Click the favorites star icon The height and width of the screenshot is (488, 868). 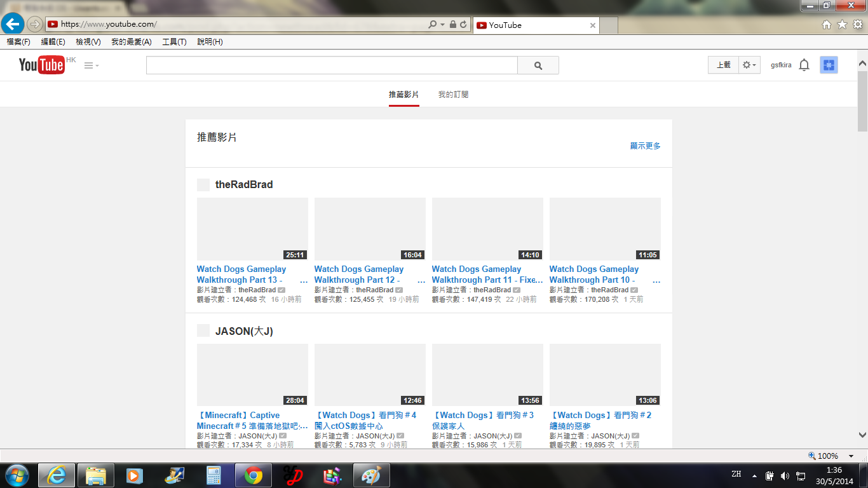click(x=842, y=25)
